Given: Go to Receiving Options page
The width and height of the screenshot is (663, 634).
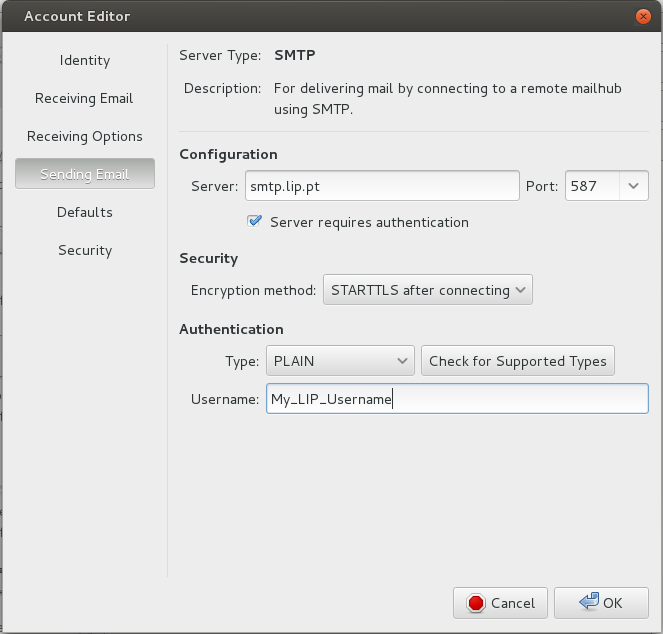Looking at the screenshot, I should 85,136.
